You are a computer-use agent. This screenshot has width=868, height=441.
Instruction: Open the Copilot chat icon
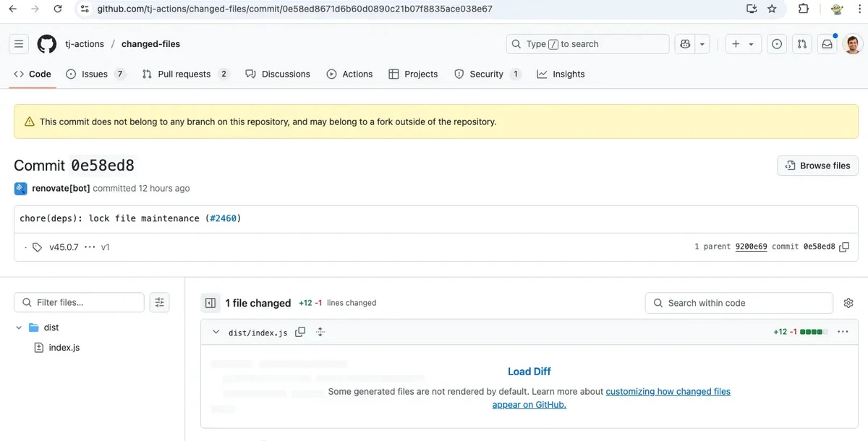[685, 44]
